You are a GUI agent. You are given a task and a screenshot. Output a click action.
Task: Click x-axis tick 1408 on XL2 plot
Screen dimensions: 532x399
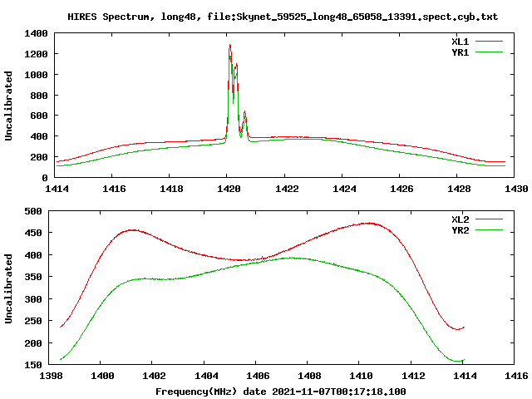click(309, 376)
